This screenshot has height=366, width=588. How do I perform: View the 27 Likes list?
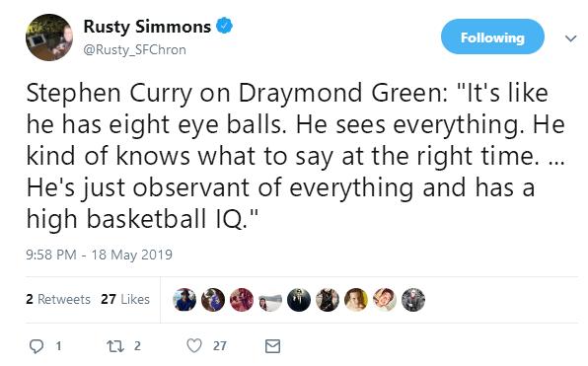[125, 299]
